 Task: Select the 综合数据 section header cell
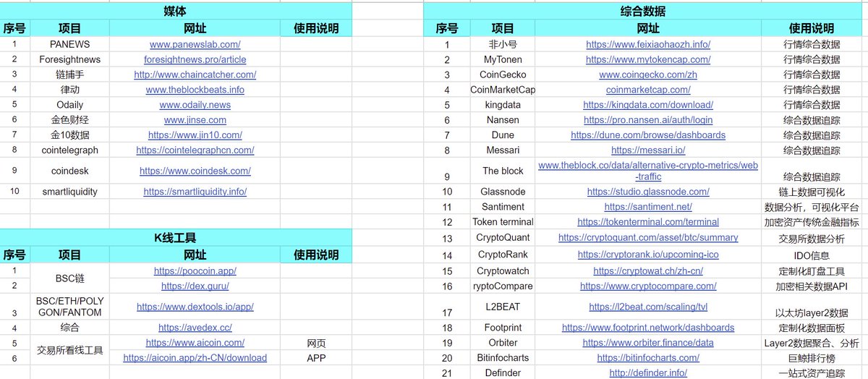[x=643, y=12]
